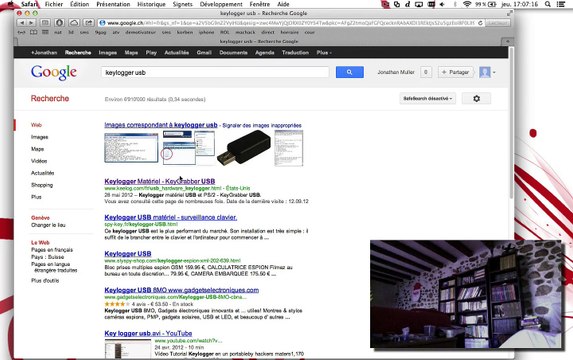Click the Wi-Fi status icon
The height and width of the screenshot is (360, 573).
coord(467,4)
